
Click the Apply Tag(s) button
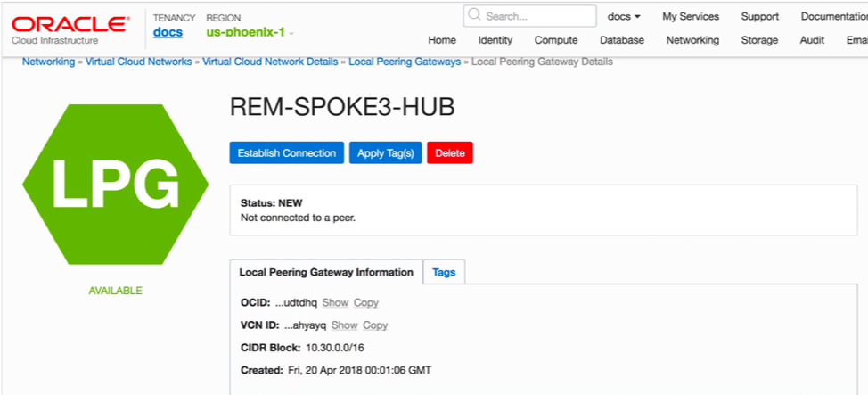pos(385,153)
